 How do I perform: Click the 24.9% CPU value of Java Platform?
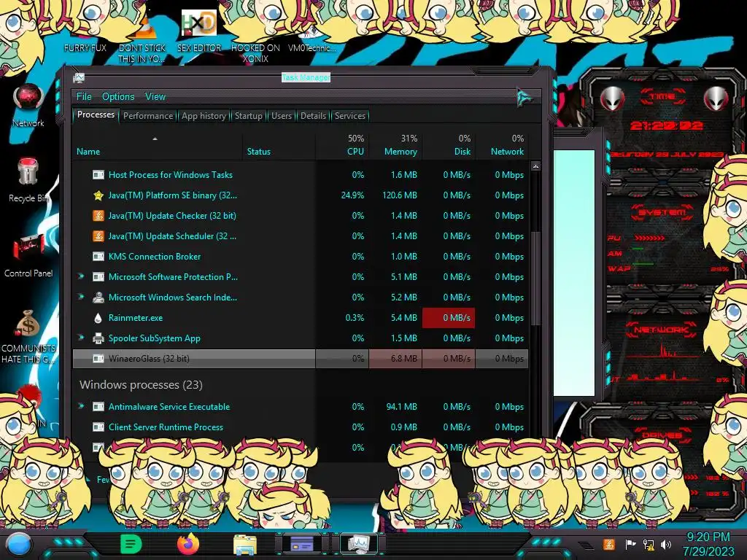click(x=352, y=195)
